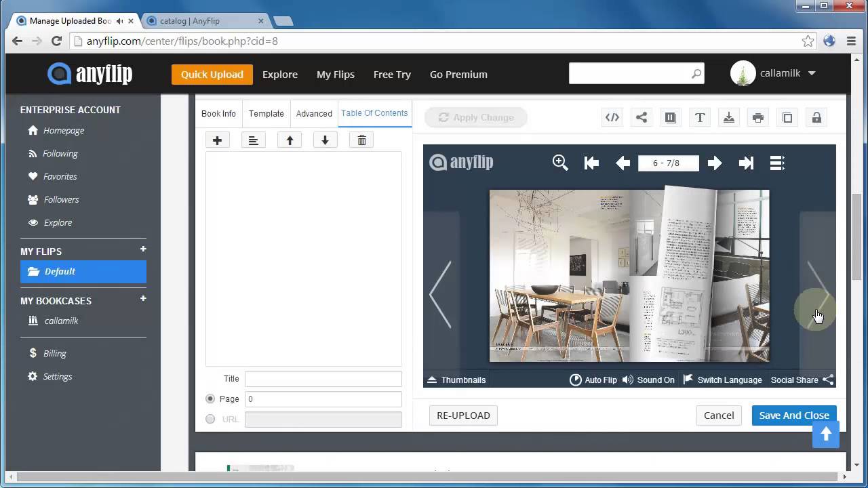Click the page number box showing 6 - 7/8

(x=669, y=163)
